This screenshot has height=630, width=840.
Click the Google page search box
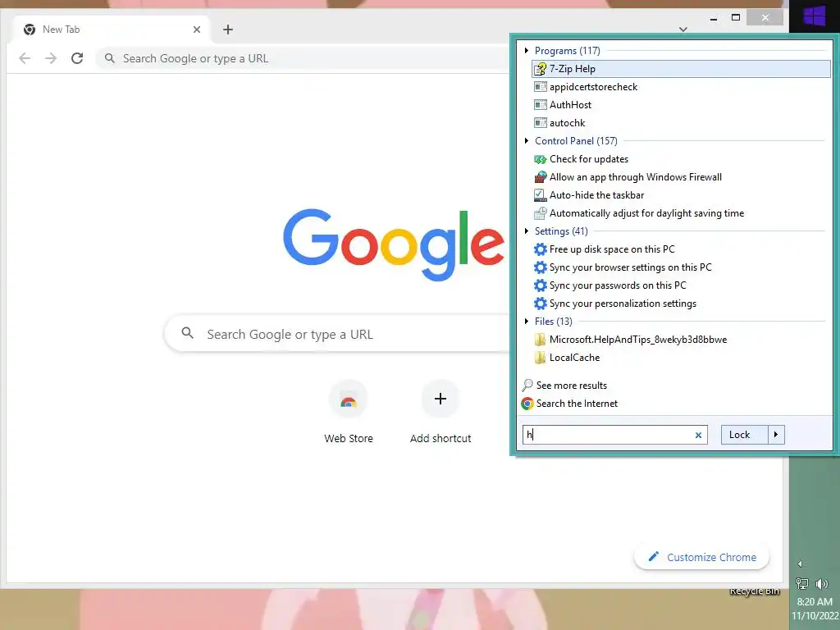point(337,335)
